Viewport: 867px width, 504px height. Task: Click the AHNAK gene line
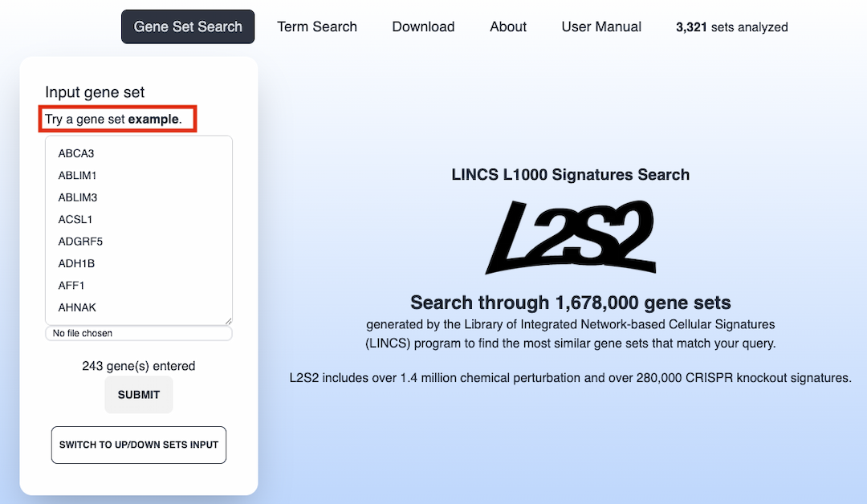click(x=77, y=307)
